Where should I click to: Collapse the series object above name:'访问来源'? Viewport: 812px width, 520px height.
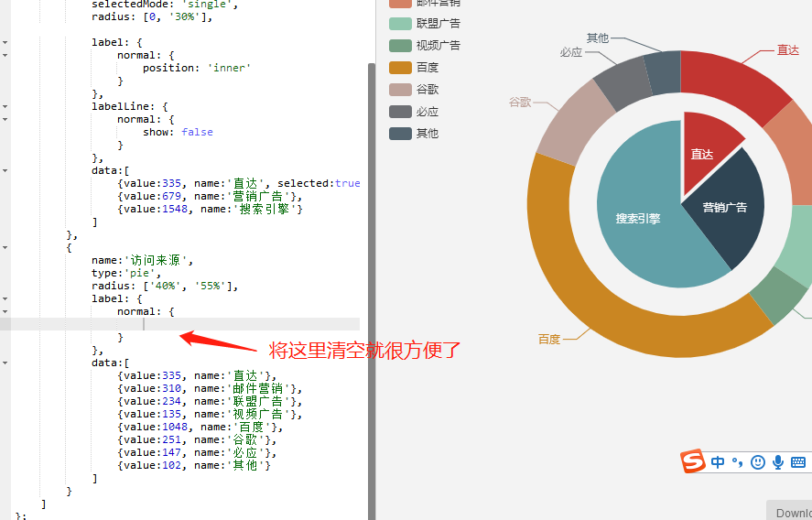pyautogui.click(x=5, y=247)
